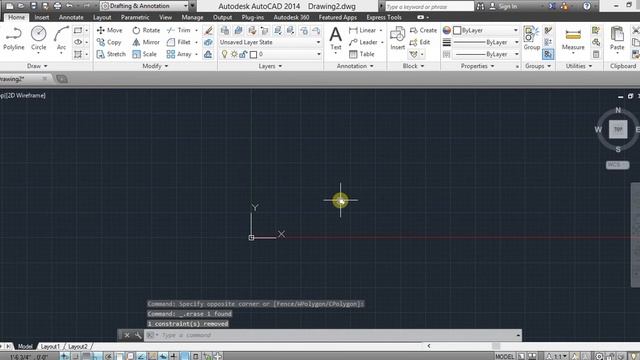Viewport: 640px width, 360px height.
Task: Click the command line customize wrench
Action: (138, 335)
